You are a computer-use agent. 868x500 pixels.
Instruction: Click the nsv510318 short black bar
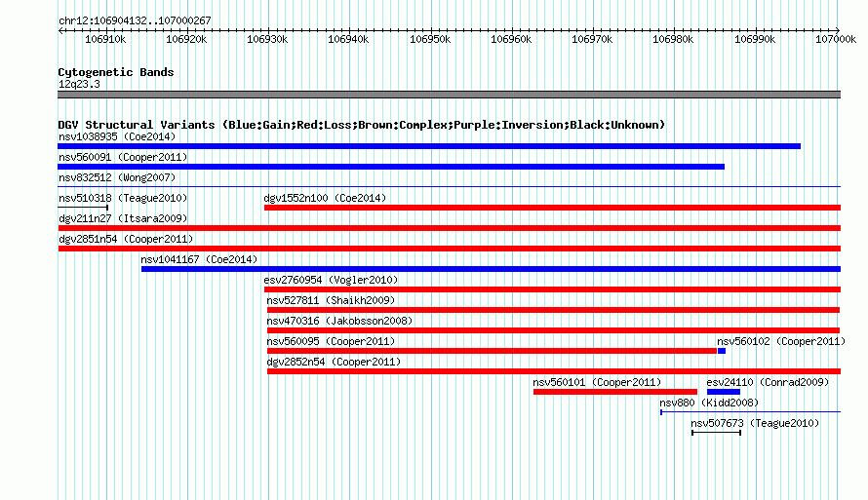[x=83, y=208]
